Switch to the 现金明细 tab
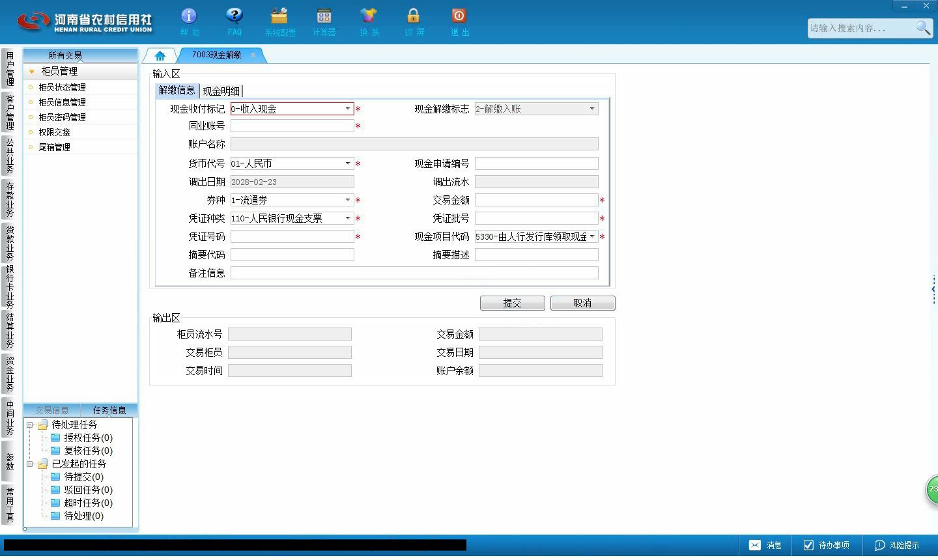This screenshot has height=560, width=938. (221, 91)
